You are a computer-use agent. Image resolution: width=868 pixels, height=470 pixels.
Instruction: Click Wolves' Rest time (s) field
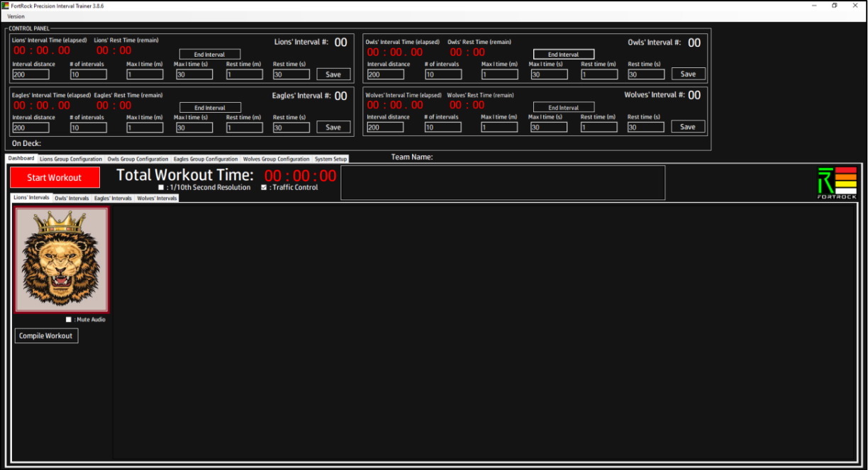click(x=646, y=128)
